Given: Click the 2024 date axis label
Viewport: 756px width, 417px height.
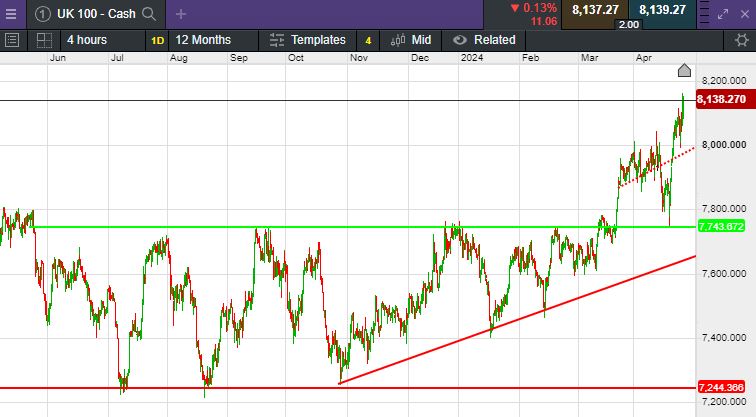Looking at the screenshot, I should (x=472, y=58).
